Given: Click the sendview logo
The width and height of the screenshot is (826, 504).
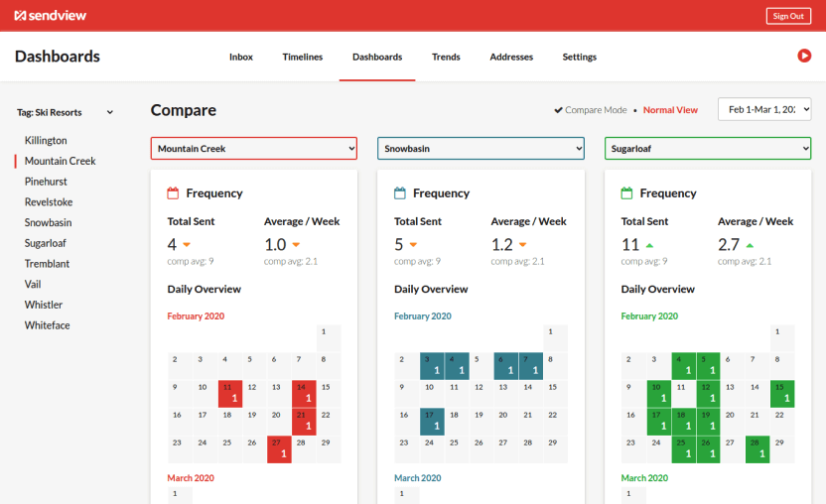Looking at the screenshot, I should point(50,16).
